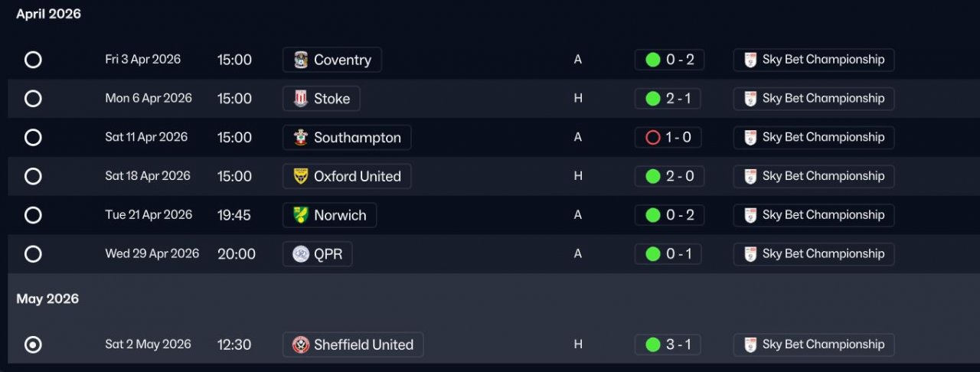The image size is (980, 372).
Task: Click Sky Bet Championship in the Norwich row
Action: (823, 215)
